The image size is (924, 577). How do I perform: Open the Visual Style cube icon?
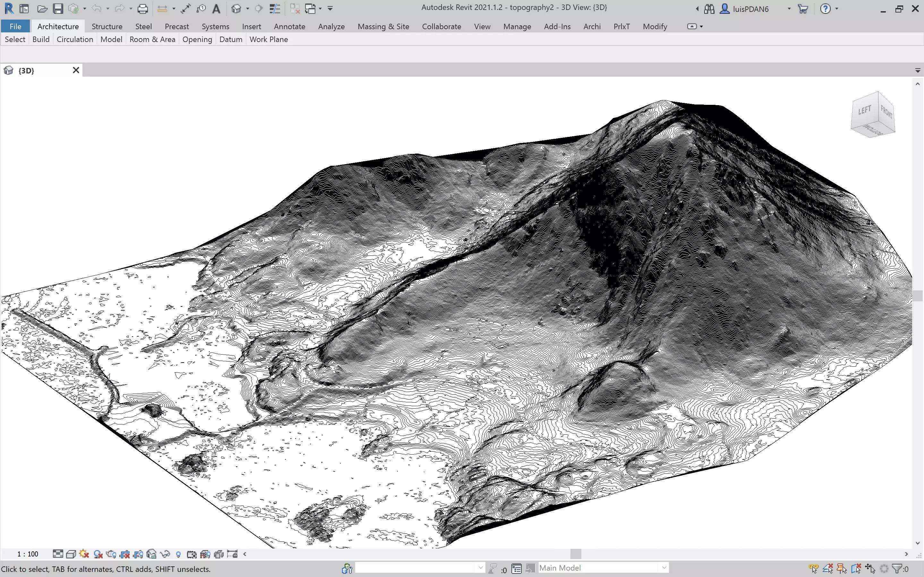coord(71,554)
